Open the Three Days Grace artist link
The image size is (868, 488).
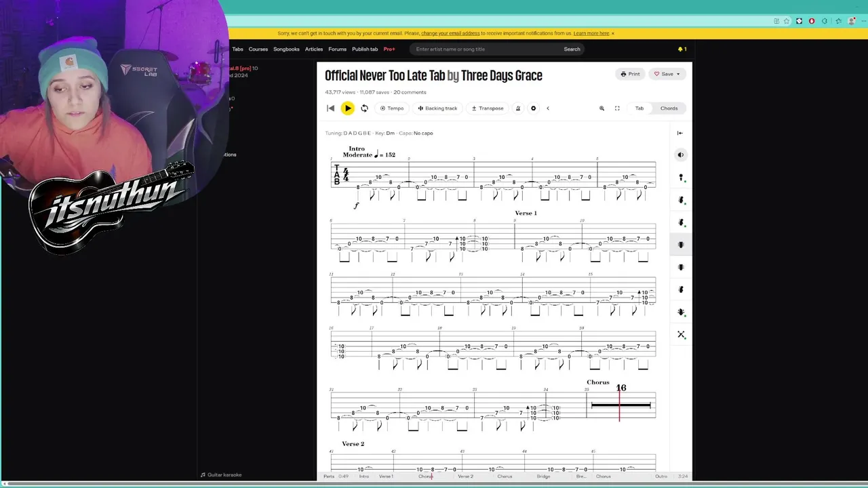(502, 75)
